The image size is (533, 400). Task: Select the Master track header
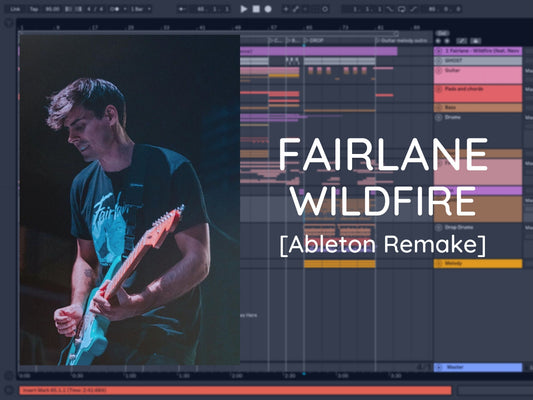478,367
